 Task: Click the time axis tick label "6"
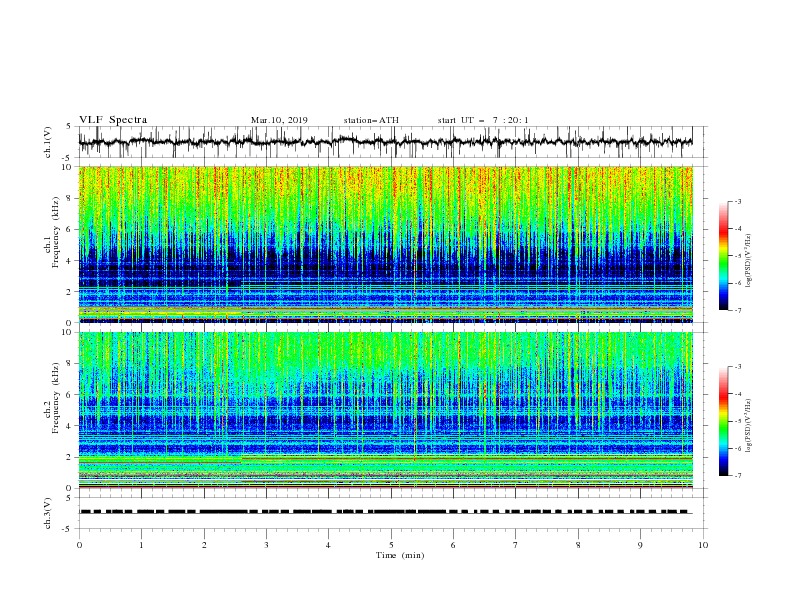pos(453,545)
